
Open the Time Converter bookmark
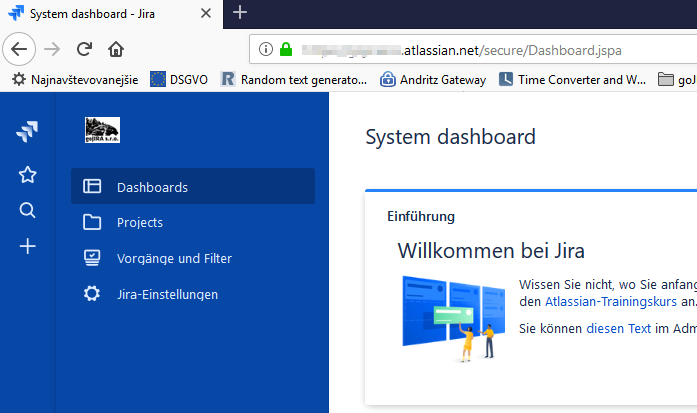tap(572, 80)
